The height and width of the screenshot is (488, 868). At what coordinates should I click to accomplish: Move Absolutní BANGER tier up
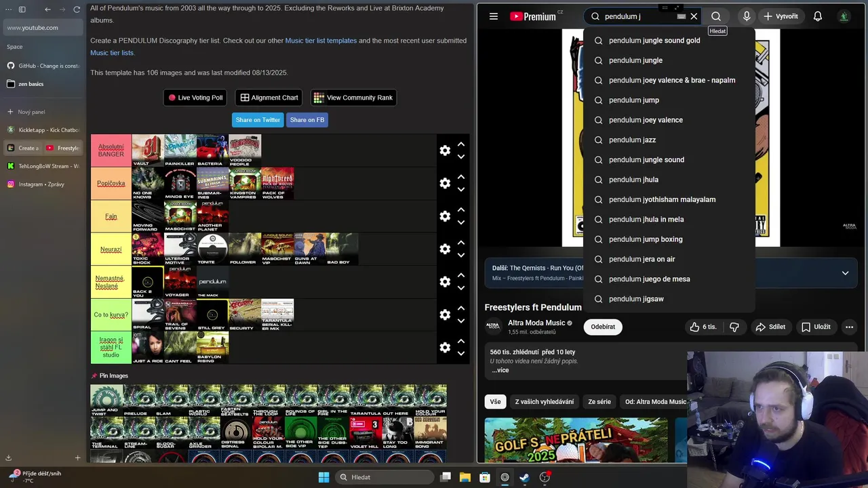click(x=461, y=144)
